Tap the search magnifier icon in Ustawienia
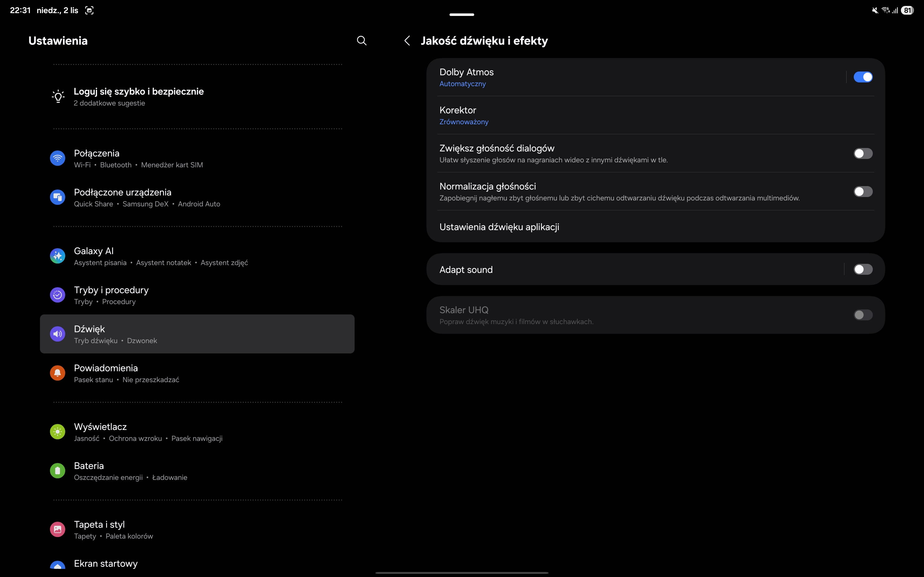The height and width of the screenshot is (577, 924). click(x=361, y=41)
